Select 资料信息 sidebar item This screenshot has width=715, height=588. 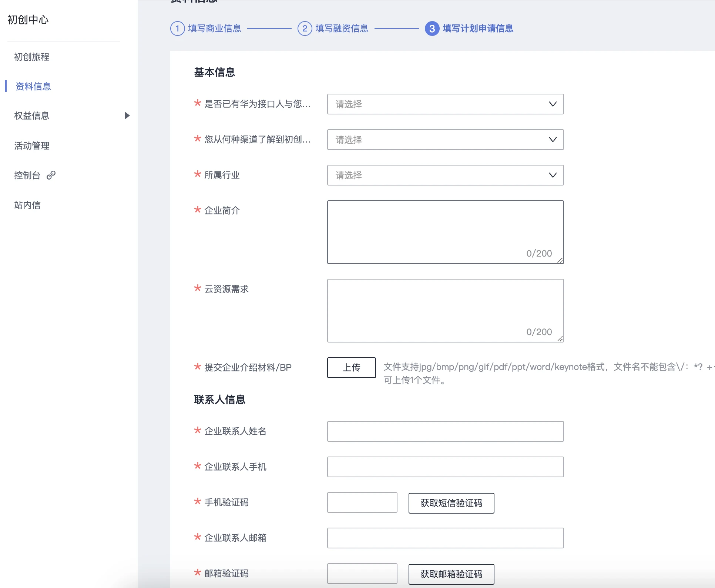33,86
